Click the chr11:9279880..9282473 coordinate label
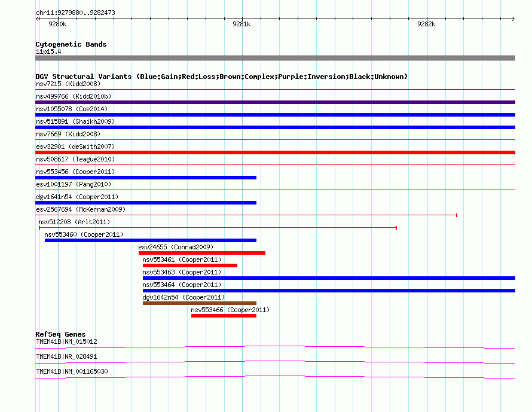 (x=75, y=13)
